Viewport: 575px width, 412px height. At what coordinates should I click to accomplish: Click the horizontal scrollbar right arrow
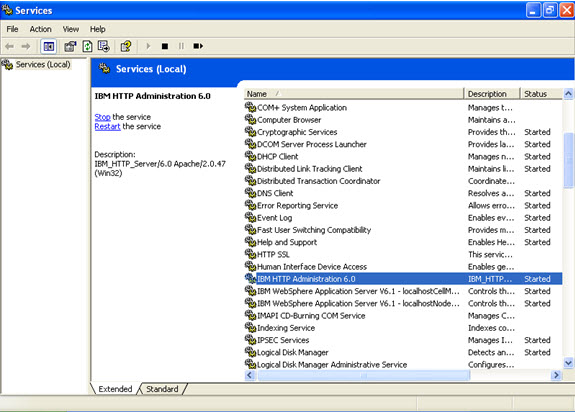click(x=556, y=375)
